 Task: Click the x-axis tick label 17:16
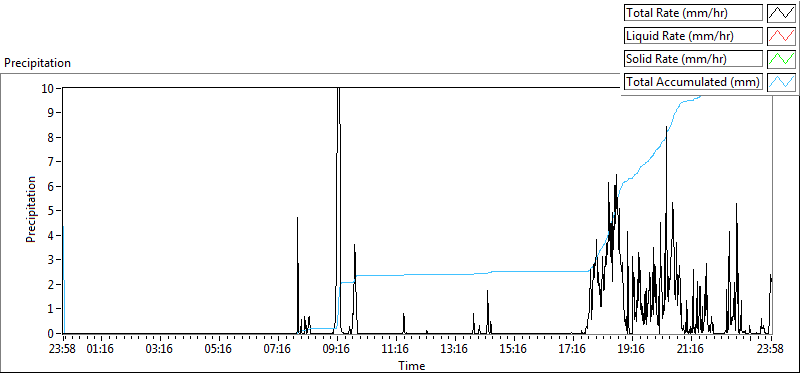pyautogui.click(x=573, y=350)
